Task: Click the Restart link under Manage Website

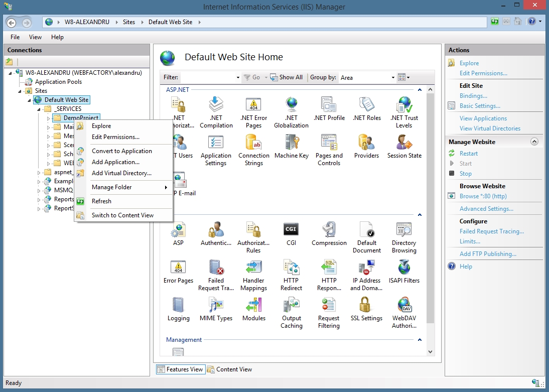Action: (469, 154)
